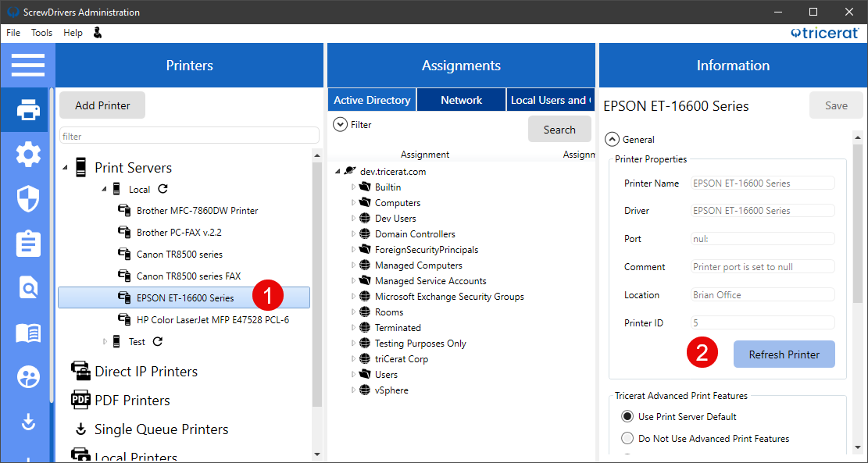
Task: Open the security shield sidebar icon
Action: (x=27, y=199)
